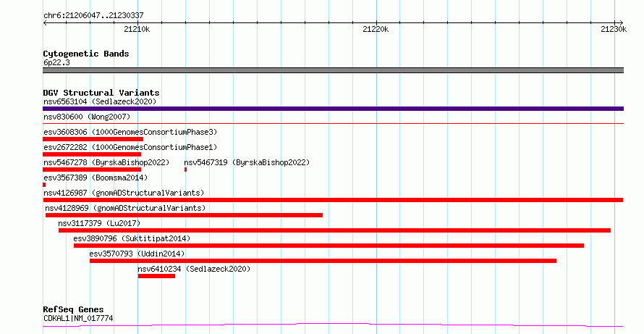Click the DGV Structural Variants track title

click(x=101, y=93)
